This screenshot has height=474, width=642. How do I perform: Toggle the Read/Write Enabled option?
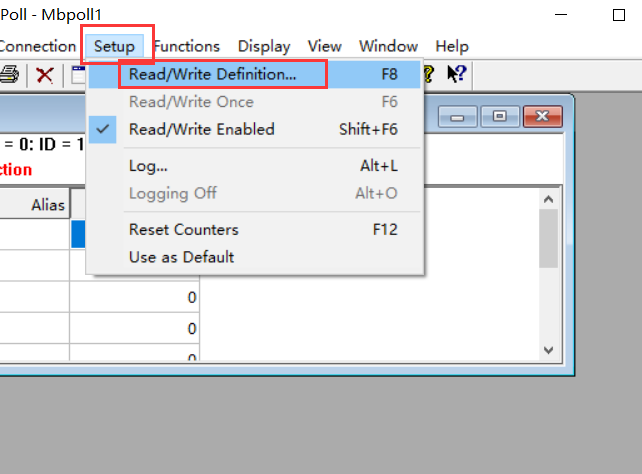pos(255,129)
